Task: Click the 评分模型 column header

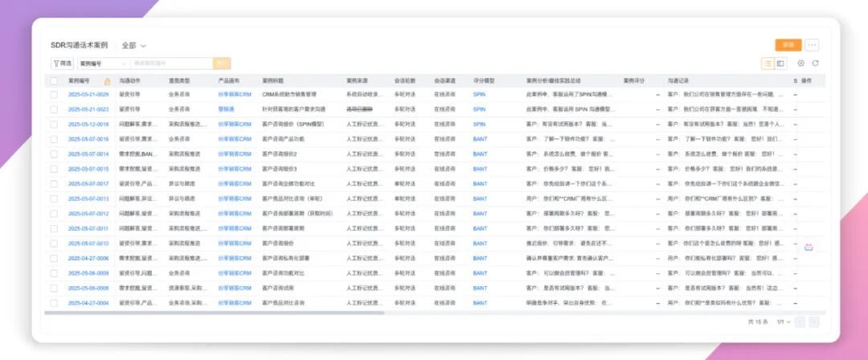Action: tap(484, 81)
